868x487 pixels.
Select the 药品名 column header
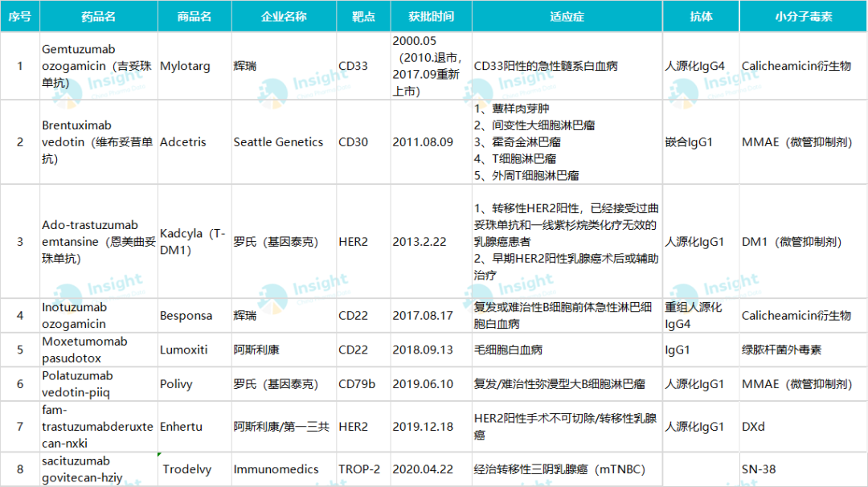(99, 17)
